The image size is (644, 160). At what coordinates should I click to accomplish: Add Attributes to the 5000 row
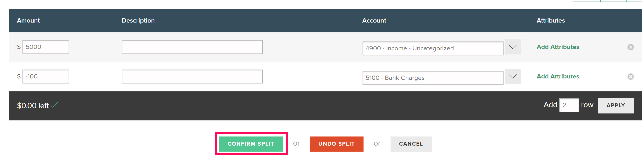coord(558,47)
